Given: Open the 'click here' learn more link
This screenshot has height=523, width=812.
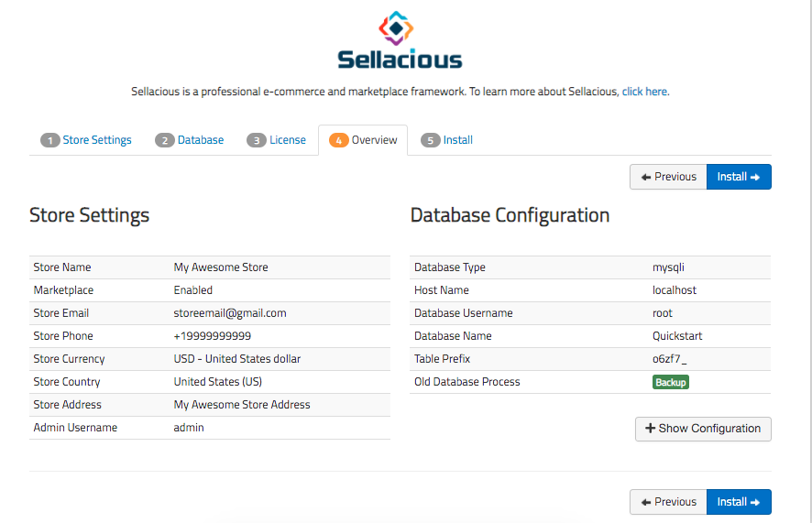Looking at the screenshot, I should pyautogui.click(x=644, y=92).
